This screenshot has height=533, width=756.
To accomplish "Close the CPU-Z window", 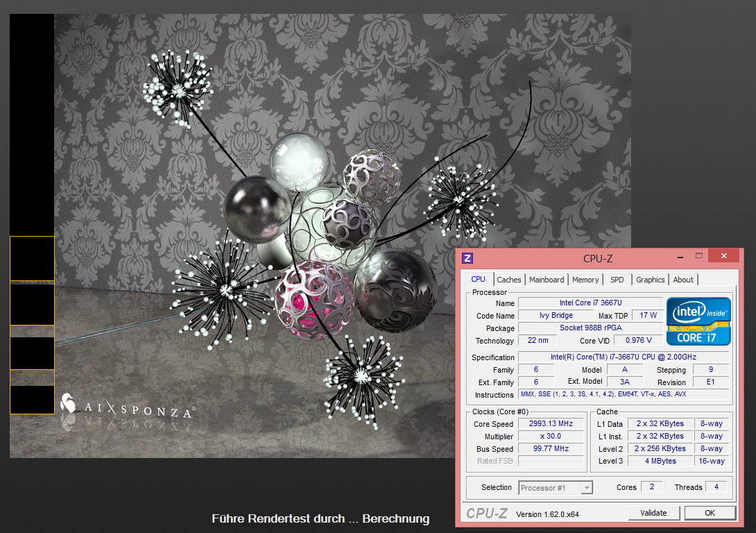I will 725,257.
